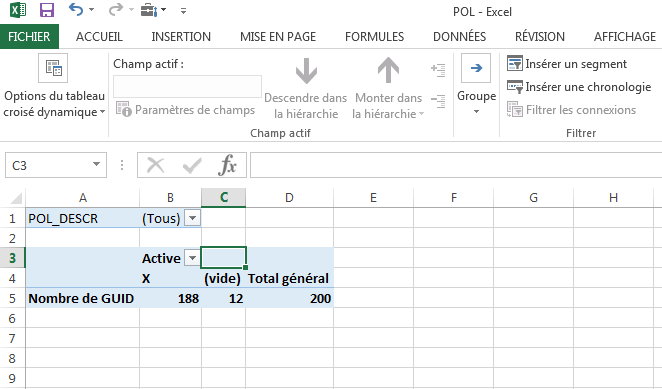
Task: Open the RÉVISION tab
Action: pos(540,37)
